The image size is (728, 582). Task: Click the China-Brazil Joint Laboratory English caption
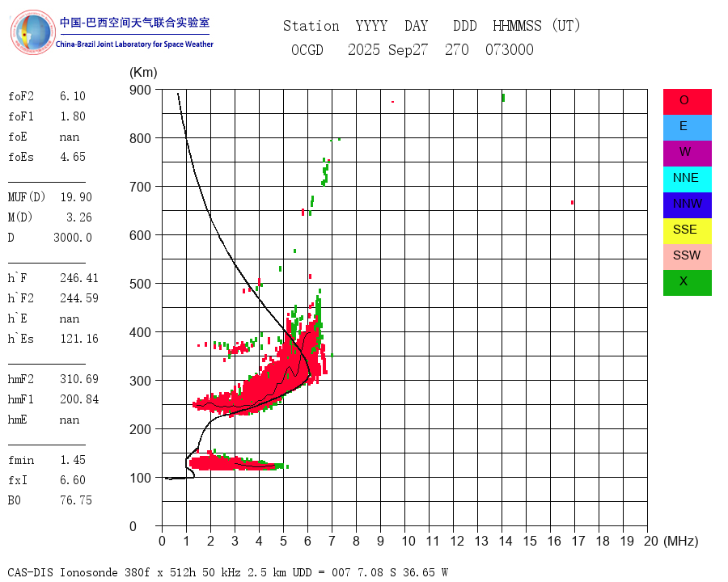[134, 44]
